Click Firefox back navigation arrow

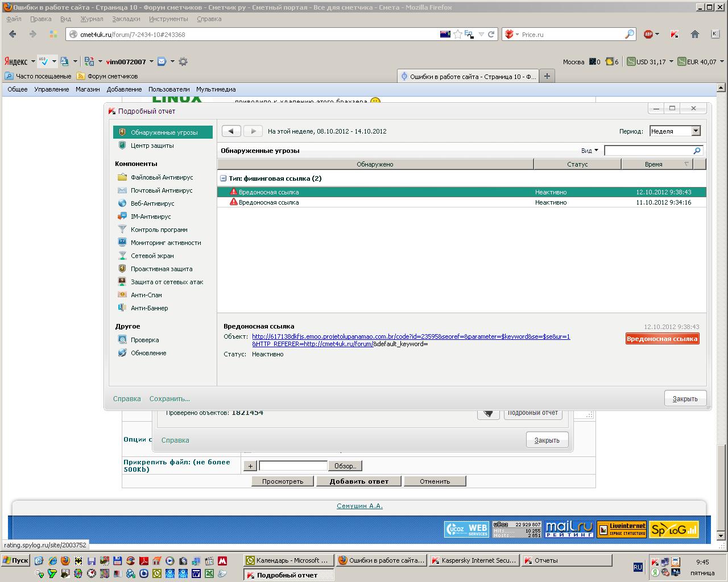(13, 34)
